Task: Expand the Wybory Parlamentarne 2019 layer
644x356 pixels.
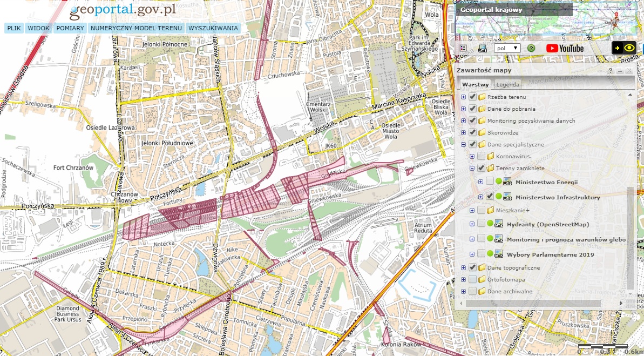Action: tap(472, 254)
